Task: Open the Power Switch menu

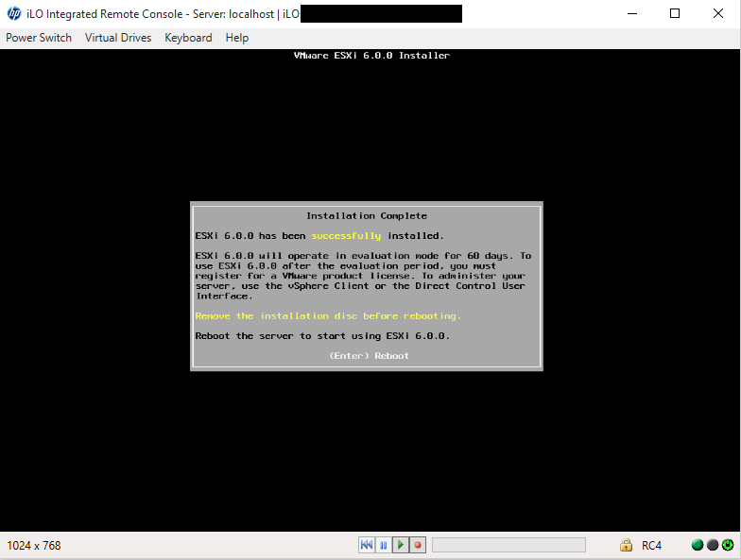Action: (39, 38)
